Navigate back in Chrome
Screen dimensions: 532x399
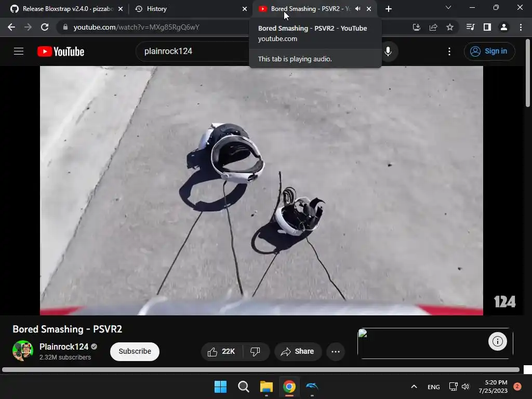coord(11,27)
